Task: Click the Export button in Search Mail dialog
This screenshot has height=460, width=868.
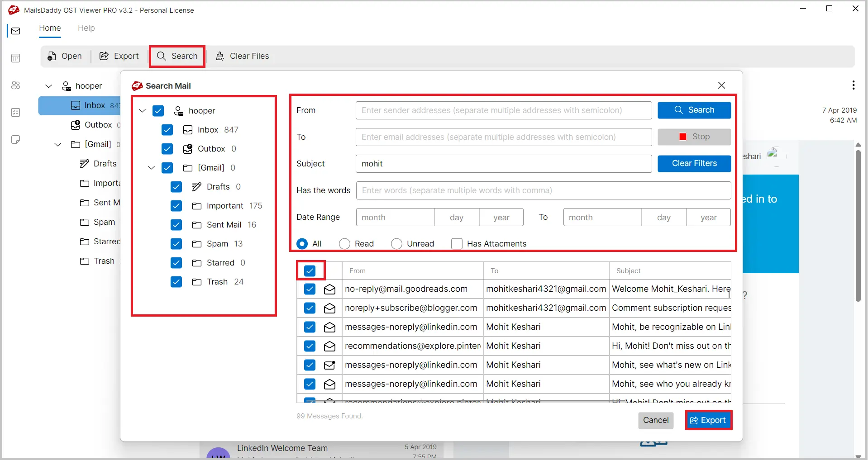Action: [709, 420]
